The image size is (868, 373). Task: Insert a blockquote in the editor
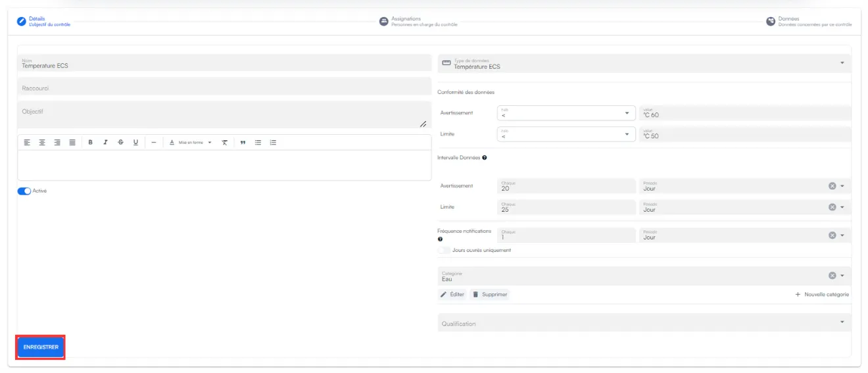tap(243, 142)
